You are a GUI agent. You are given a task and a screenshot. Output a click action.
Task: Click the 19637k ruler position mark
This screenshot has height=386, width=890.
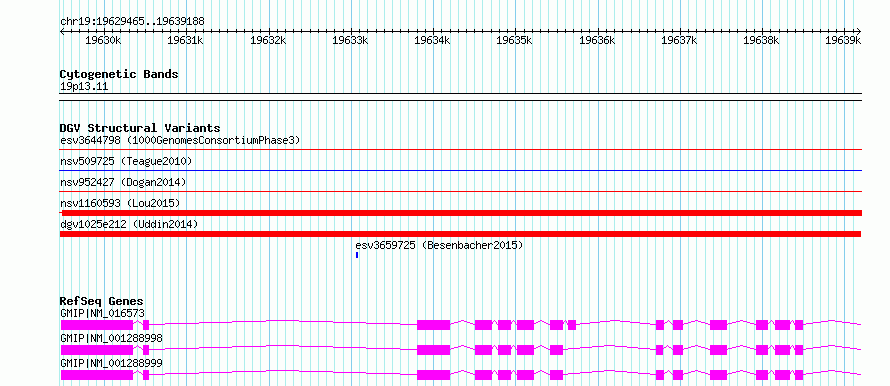(x=680, y=40)
